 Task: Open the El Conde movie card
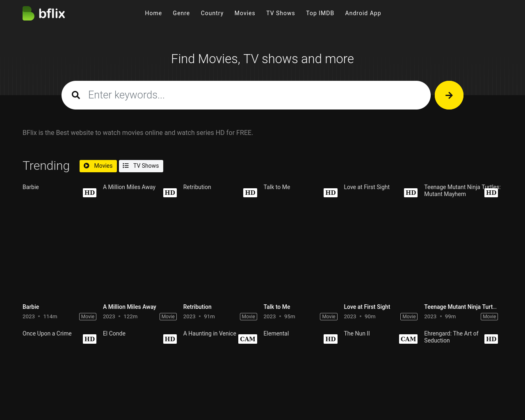click(140, 375)
